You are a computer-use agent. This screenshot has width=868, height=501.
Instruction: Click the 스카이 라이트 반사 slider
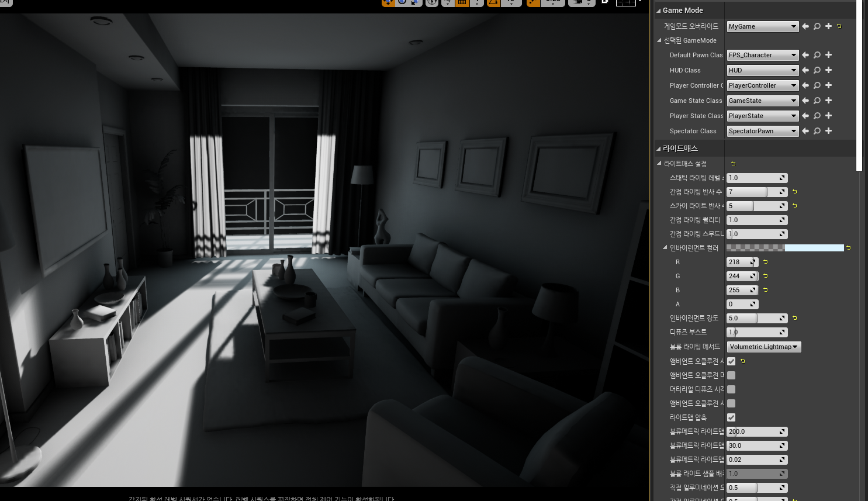(757, 206)
